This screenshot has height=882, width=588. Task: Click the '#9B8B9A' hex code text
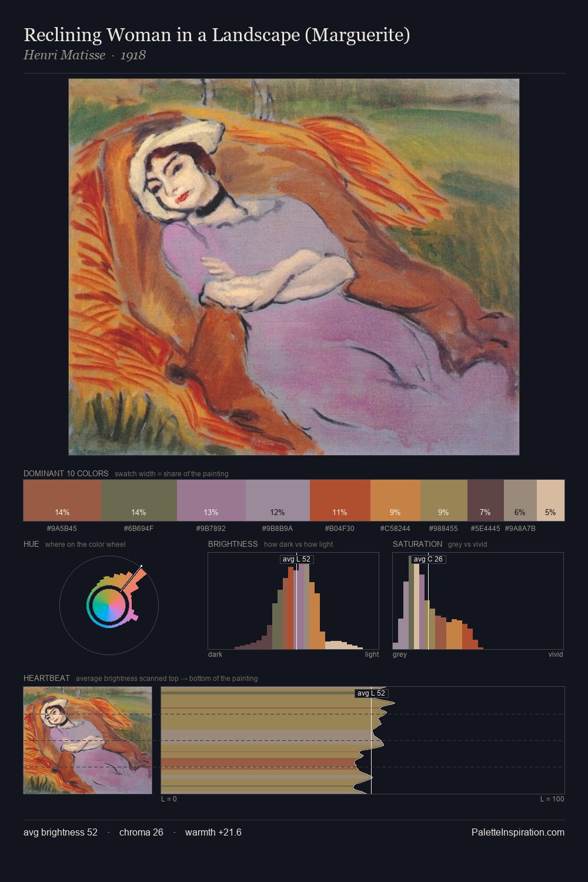coord(278,528)
